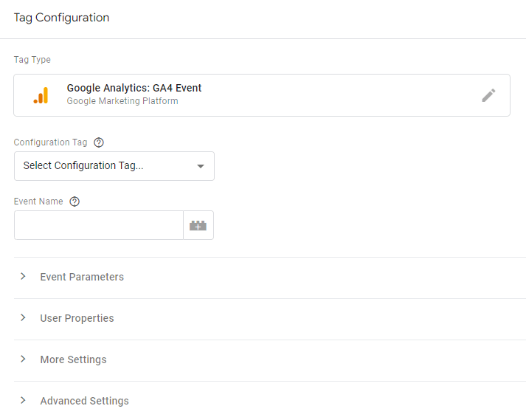
Task: Click the Google Marketing Platform subtitle
Action: tap(122, 101)
